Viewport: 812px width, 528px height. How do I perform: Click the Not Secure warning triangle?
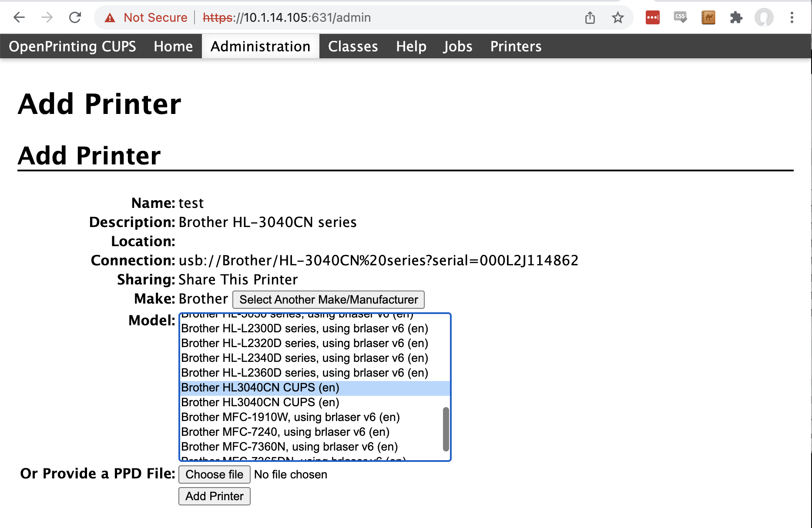[110, 17]
